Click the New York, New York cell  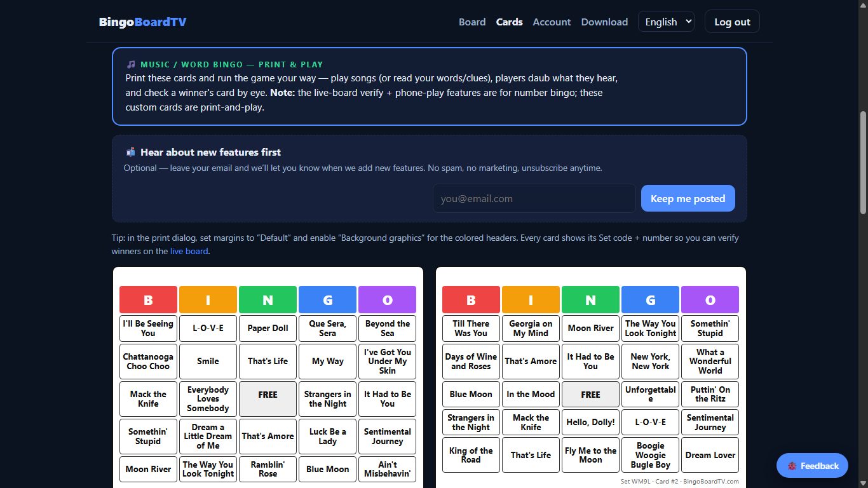pyautogui.click(x=650, y=362)
